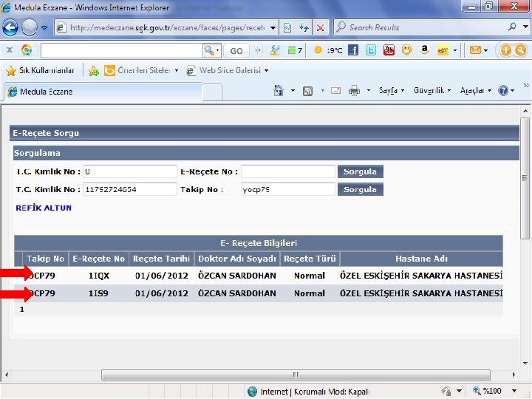Click the RSS feeds icon
This screenshot has height=399, width=532.
click(307, 91)
